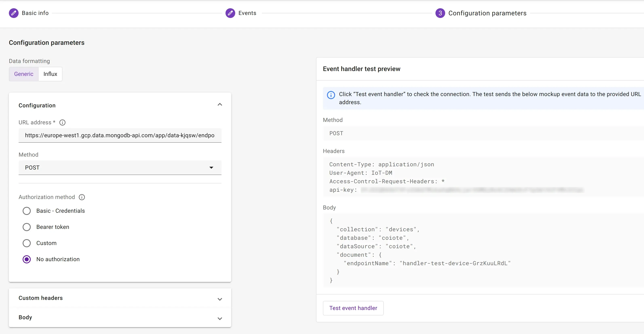Screen dimensions: 644x334
Task: Collapse the Configuration section chevron
Action: 220,105
